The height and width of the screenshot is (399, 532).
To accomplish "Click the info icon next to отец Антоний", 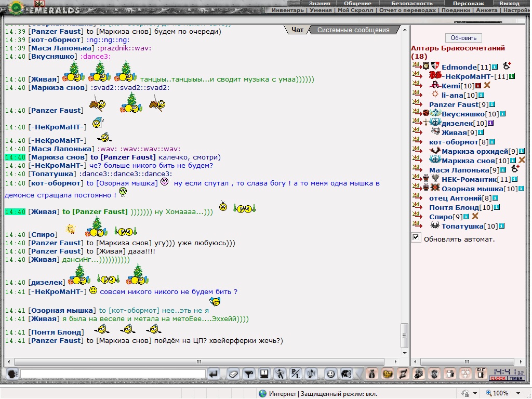I will point(495,198).
